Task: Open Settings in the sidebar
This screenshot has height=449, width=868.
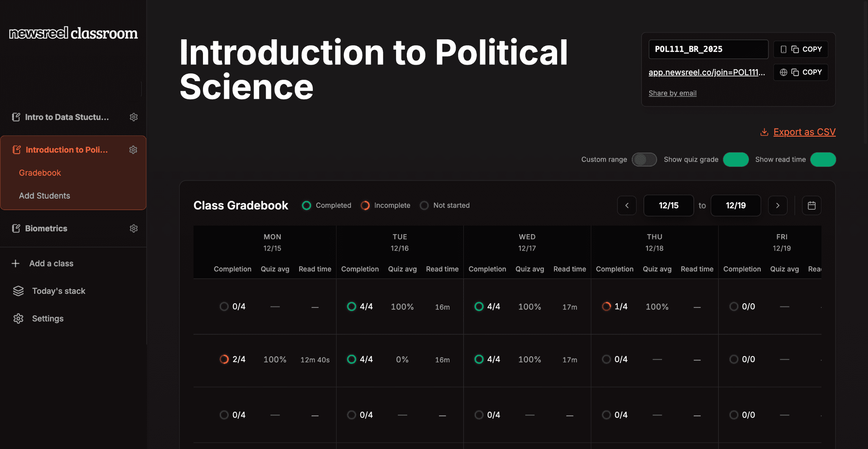Action: pyautogui.click(x=47, y=318)
